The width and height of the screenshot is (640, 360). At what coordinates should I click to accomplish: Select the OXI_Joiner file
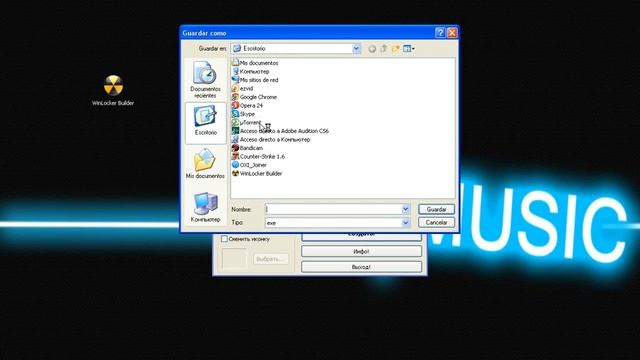[249, 165]
